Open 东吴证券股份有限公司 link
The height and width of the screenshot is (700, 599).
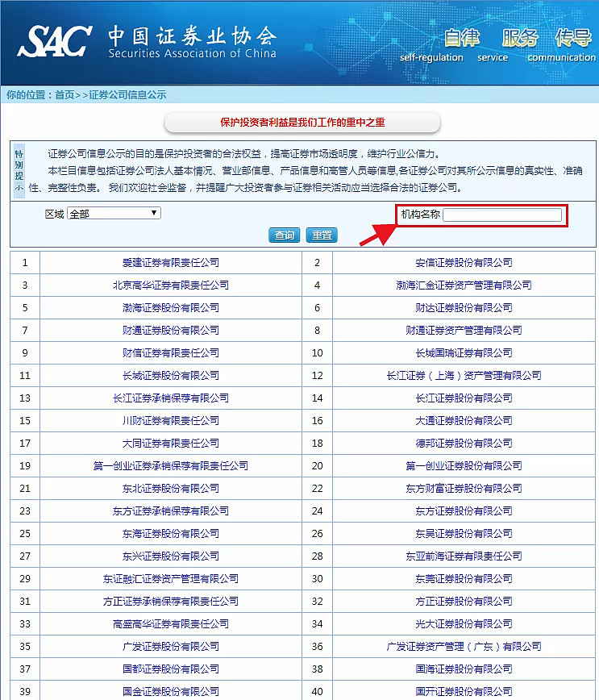tap(464, 534)
